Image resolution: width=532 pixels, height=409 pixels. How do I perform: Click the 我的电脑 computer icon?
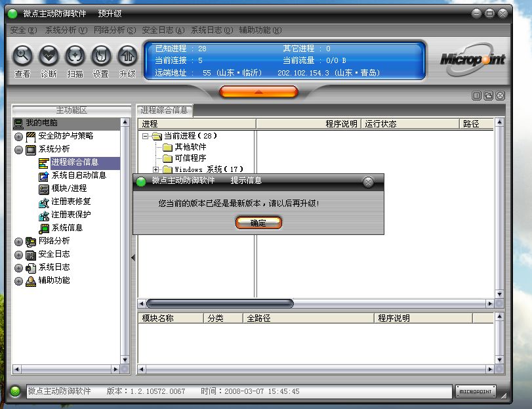[18, 123]
